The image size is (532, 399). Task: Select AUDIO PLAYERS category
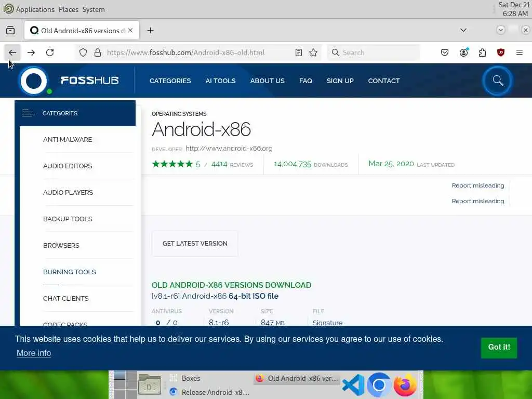(68, 192)
